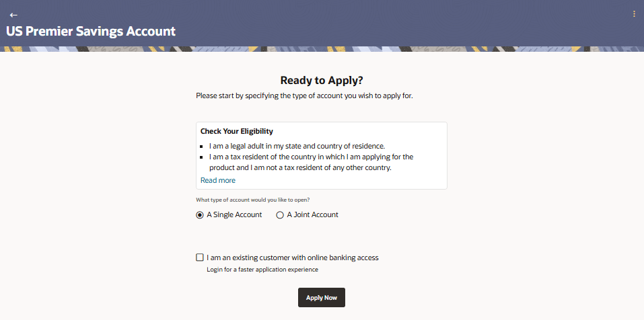The height and width of the screenshot is (320, 644).
Task: Click the tax resident eligibility statement
Action: coord(311,162)
